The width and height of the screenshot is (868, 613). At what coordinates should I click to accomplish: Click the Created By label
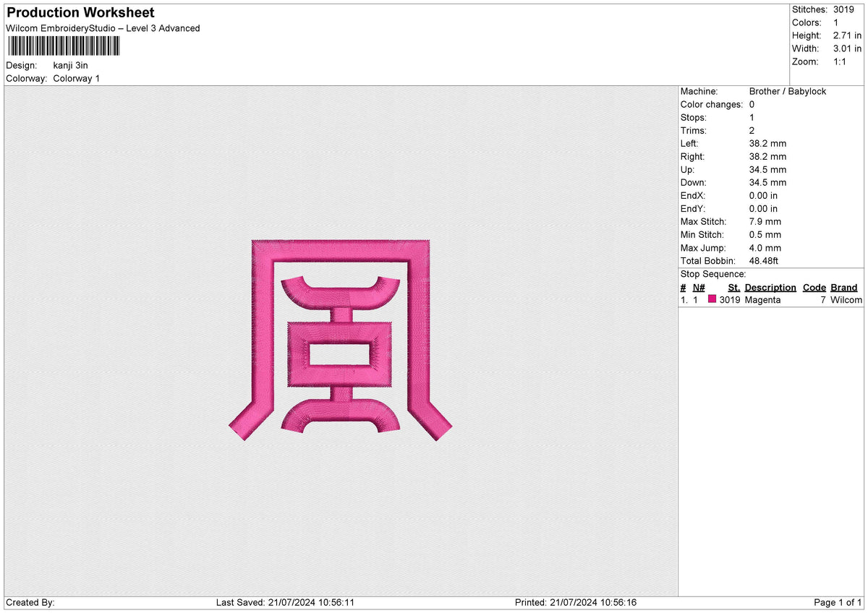[30, 603]
